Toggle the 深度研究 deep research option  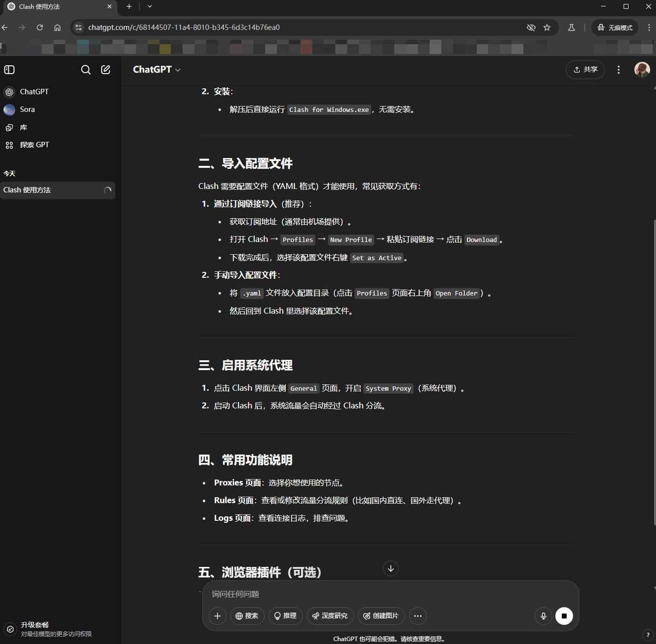point(330,616)
